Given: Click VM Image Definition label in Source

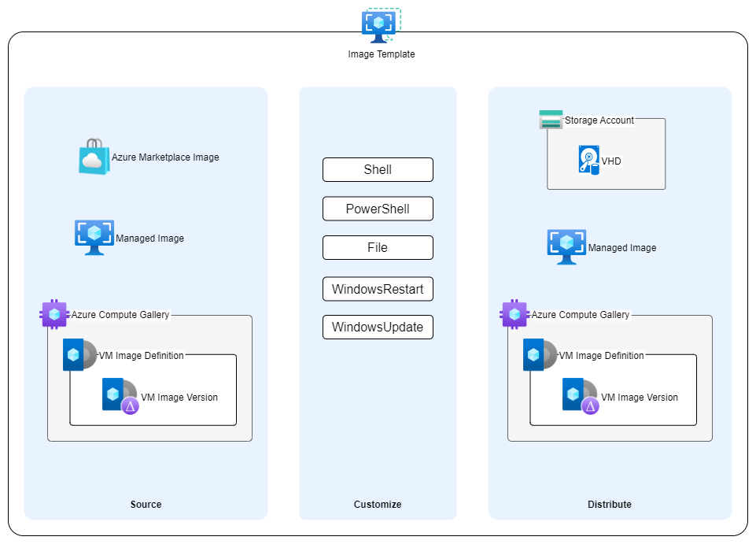Looking at the screenshot, I should coord(142,356).
